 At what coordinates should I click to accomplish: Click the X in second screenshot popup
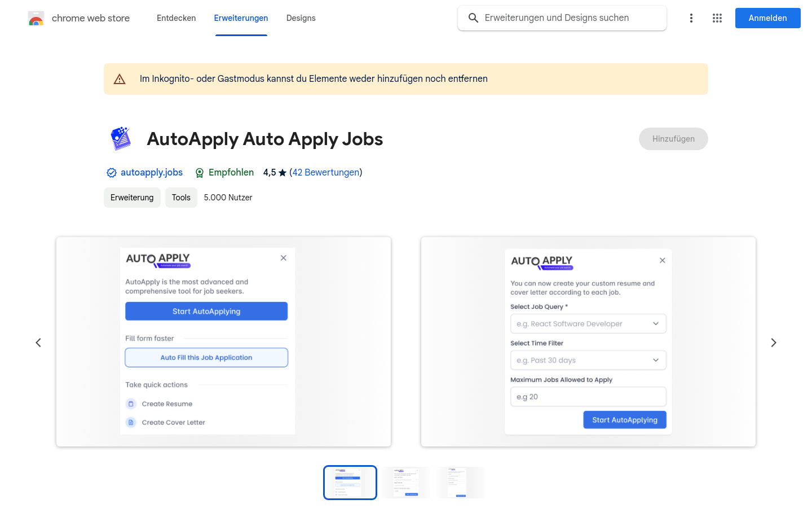(x=663, y=260)
